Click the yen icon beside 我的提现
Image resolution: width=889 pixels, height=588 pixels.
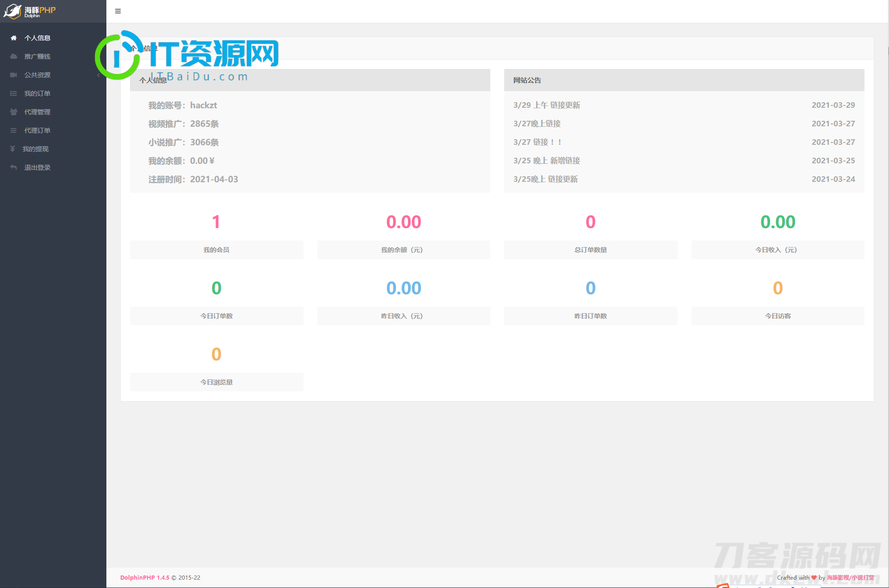point(12,149)
